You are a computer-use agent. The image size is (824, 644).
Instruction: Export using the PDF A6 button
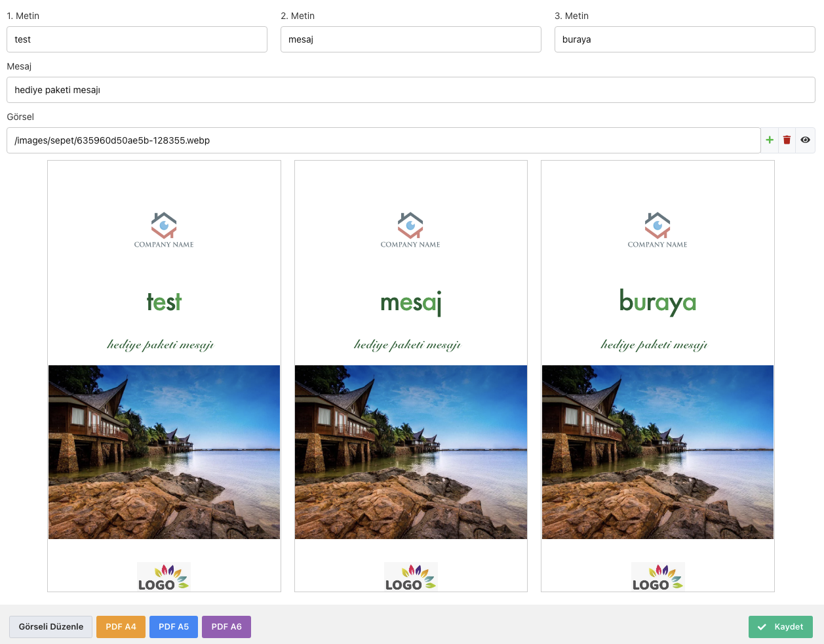(x=226, y=626)
